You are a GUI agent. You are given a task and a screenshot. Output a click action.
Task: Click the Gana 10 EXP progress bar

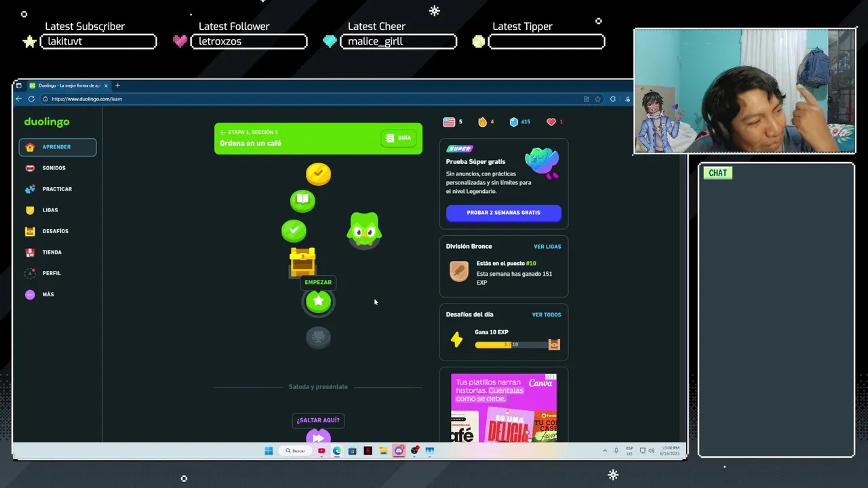point(511,345)
